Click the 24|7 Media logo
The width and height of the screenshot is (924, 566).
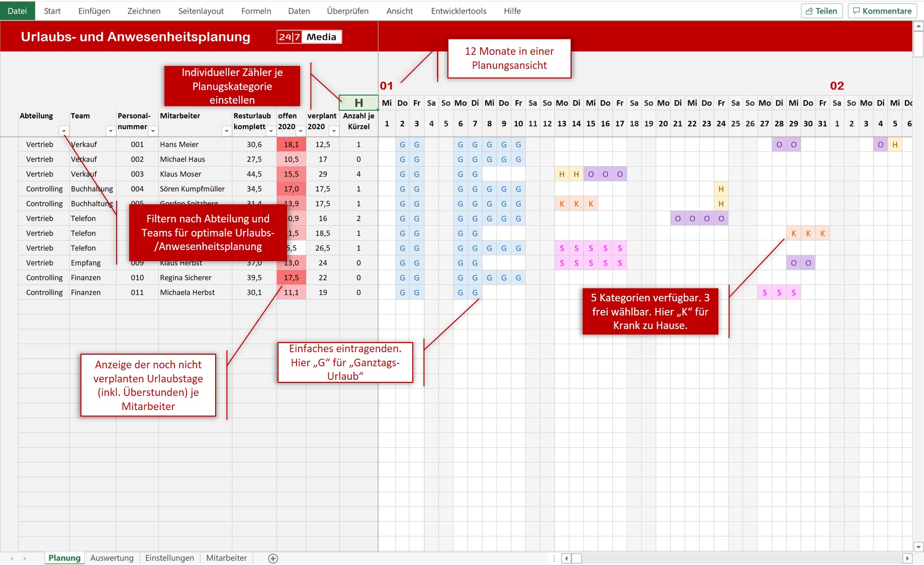(x=309, y=37)
